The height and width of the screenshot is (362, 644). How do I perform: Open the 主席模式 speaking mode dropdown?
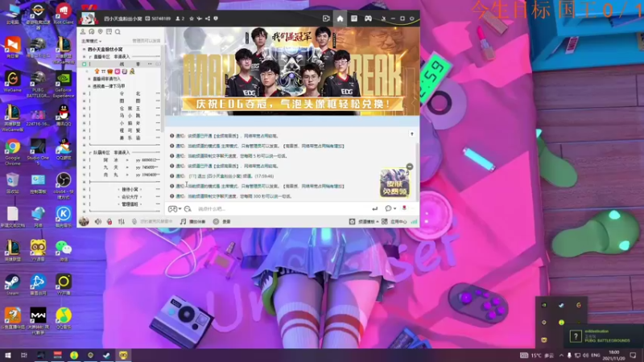click(91, 41)
